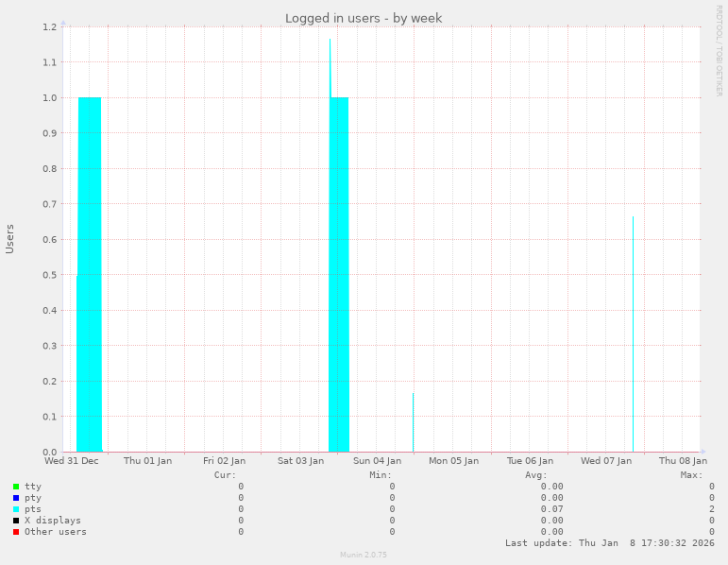
Task: Click the red spike after Sun 04 Jan
Action: [x=413, y=422]
